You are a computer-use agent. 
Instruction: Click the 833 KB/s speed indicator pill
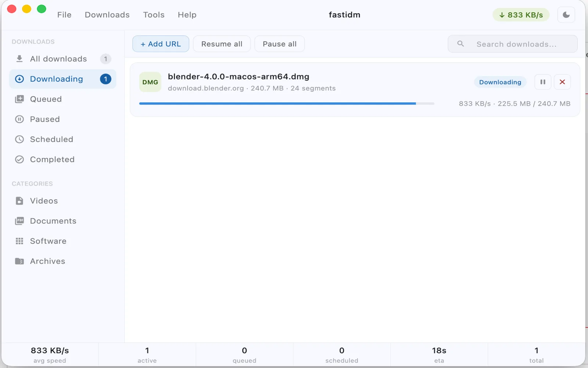tap(521, 15)
